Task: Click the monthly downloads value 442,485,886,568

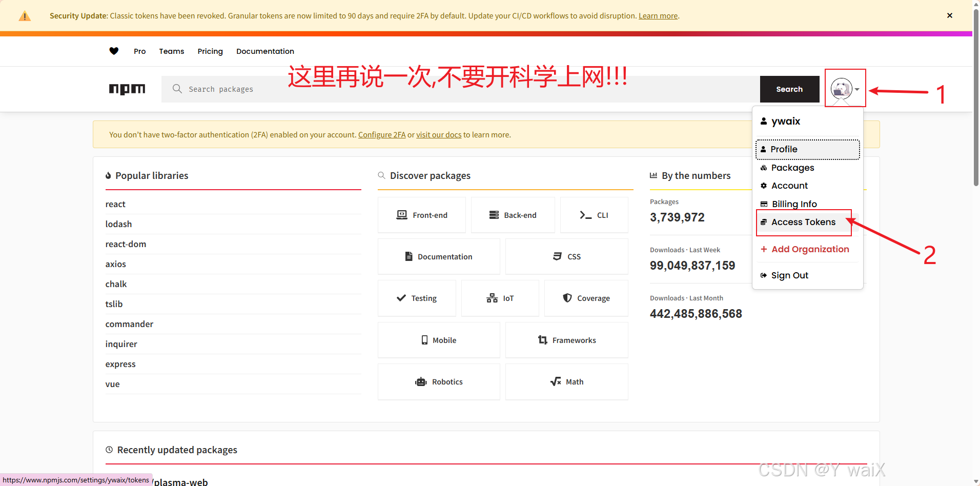Action: point(696,314)
